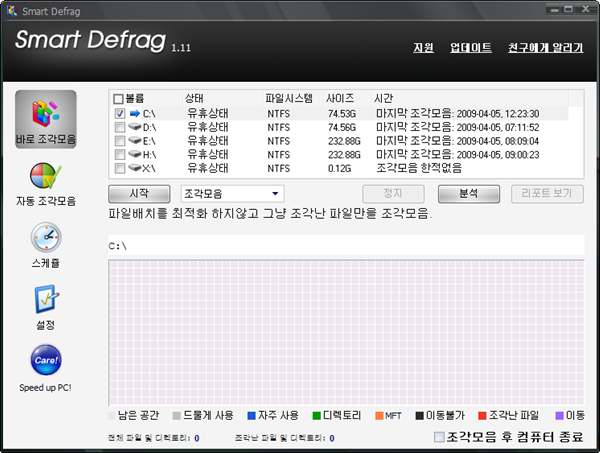Open the 바로 조각모음 defrag-now panel icon
This screenshot has height=453, width=600.
[46, 119]
